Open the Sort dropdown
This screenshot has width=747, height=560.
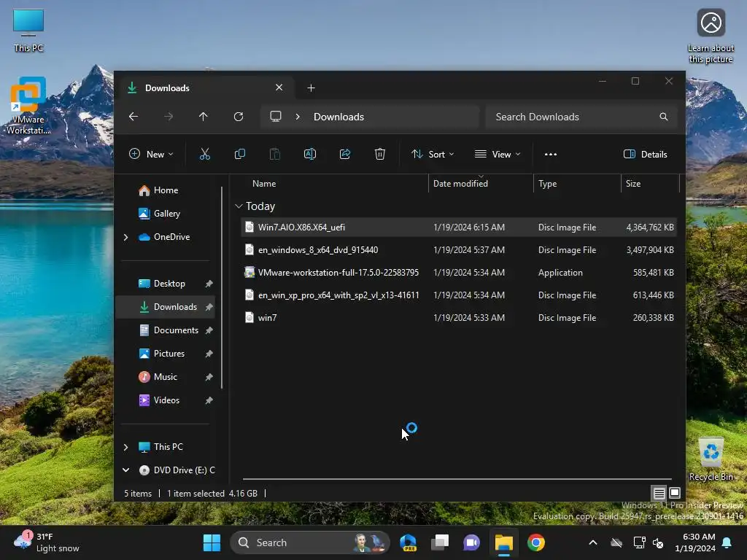click(433, 155)
